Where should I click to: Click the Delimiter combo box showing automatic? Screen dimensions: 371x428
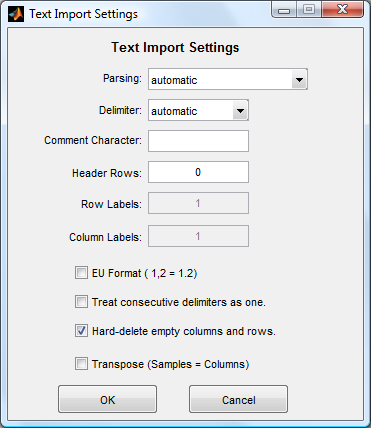pyautogui.click(x=198, y=110)
